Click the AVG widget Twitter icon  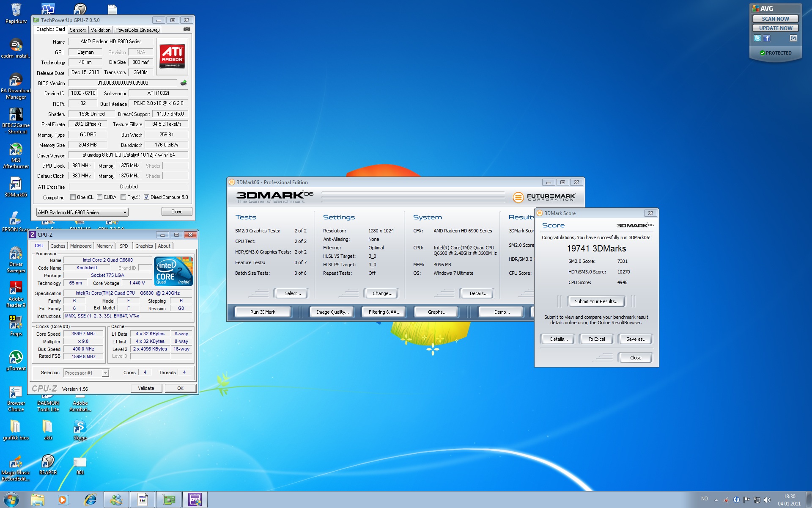click(757, 38)
